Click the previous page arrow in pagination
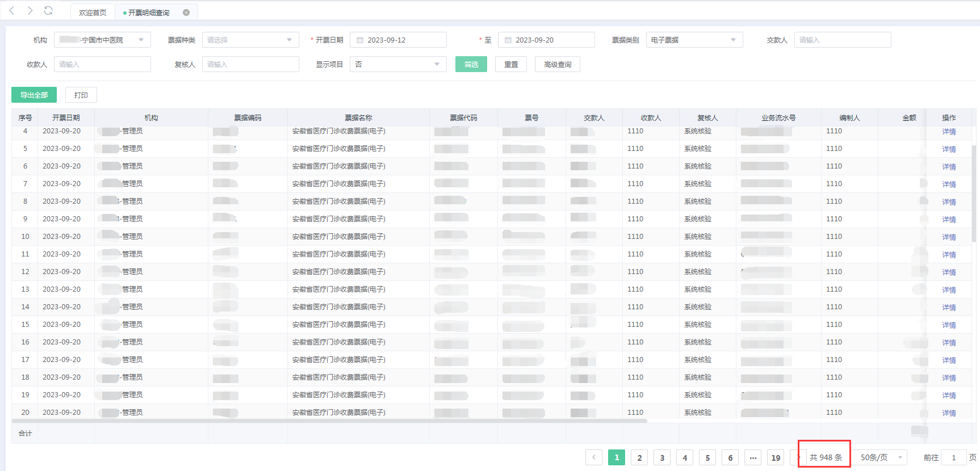Screen dimensions: 980x471 594,457
